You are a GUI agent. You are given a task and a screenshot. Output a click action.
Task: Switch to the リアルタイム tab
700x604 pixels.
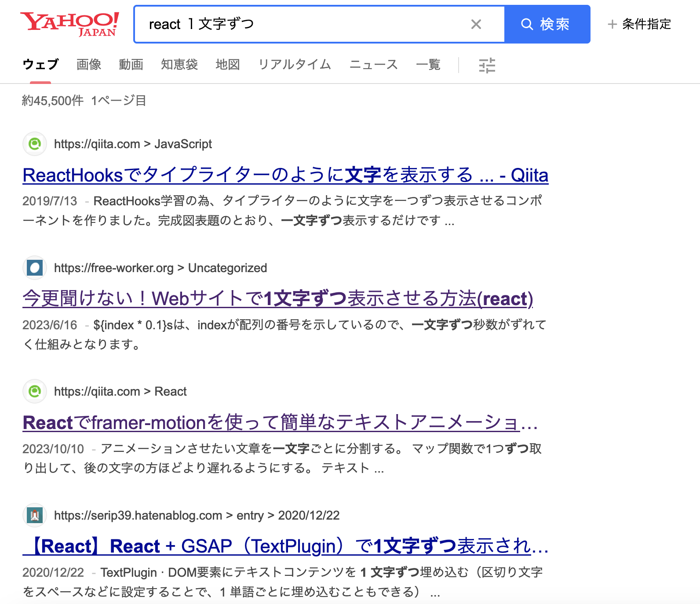(295, 65)
